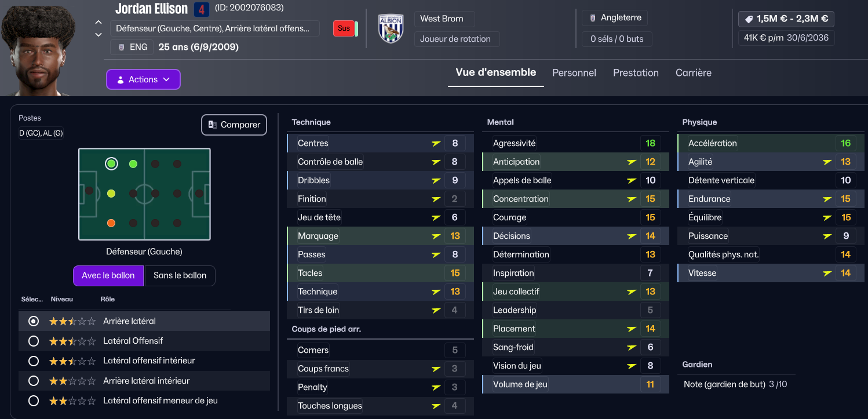This screenshot has height=419, width=868.
Task: Click the compare icon in Comparer button
Action: point(213,125)
